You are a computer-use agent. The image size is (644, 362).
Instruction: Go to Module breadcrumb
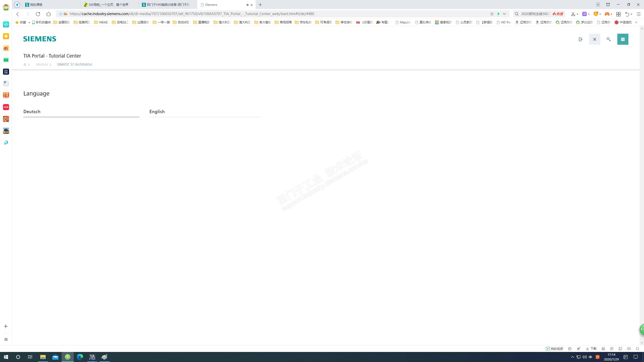(42, 64)
